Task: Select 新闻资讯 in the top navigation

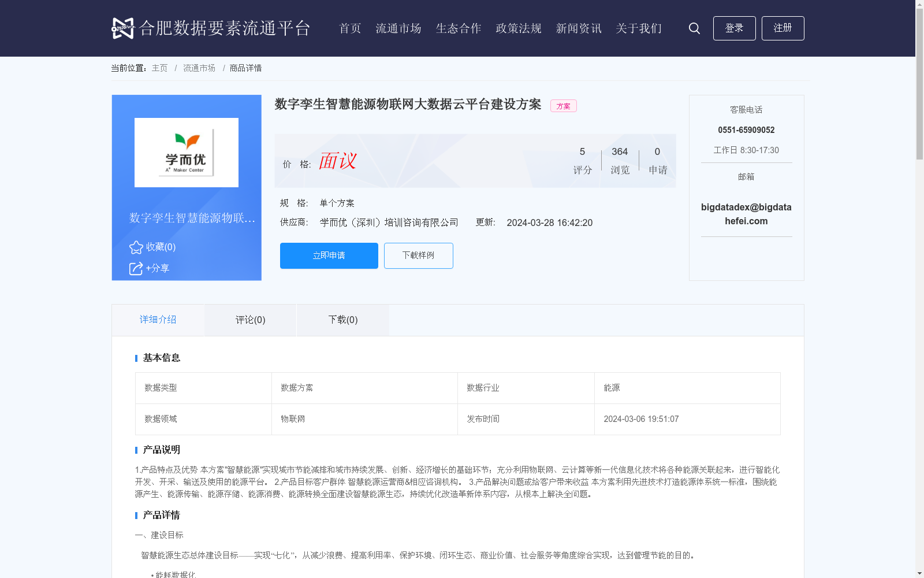Action: (579, 28)
